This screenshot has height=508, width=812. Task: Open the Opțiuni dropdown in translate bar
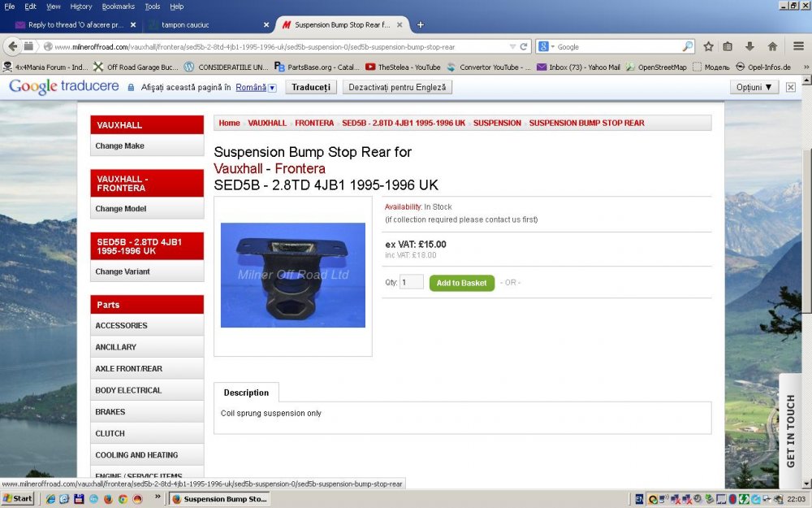point(754,87)
